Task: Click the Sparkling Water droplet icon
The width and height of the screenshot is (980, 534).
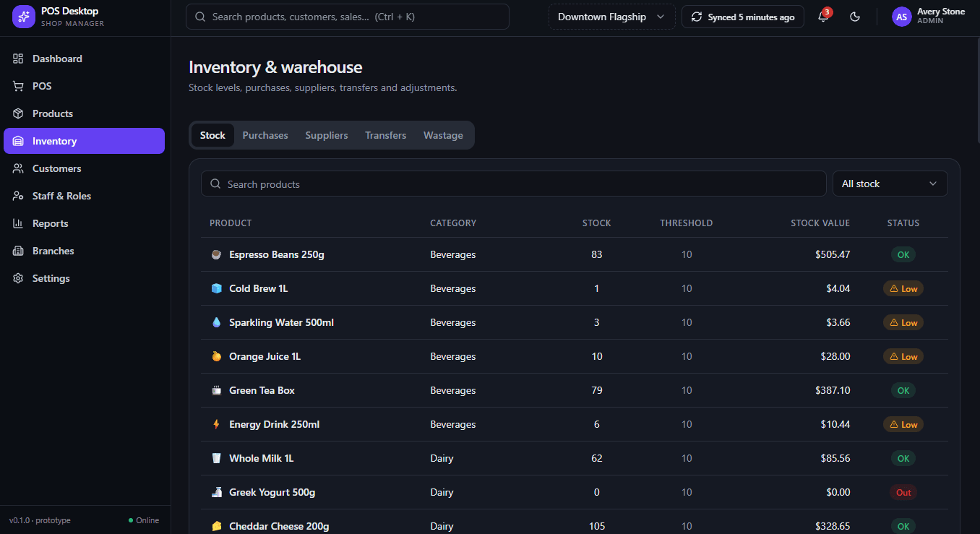Action: 216,322
